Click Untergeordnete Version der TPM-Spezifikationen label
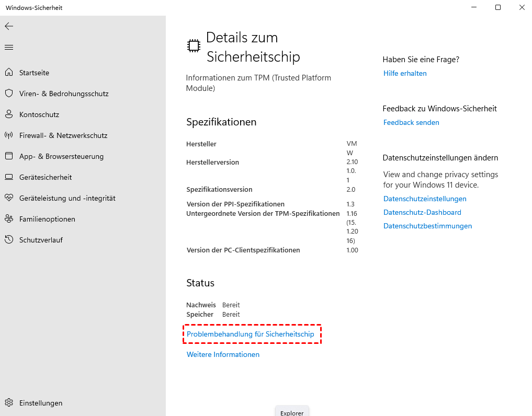 click(x=263, y=214)
